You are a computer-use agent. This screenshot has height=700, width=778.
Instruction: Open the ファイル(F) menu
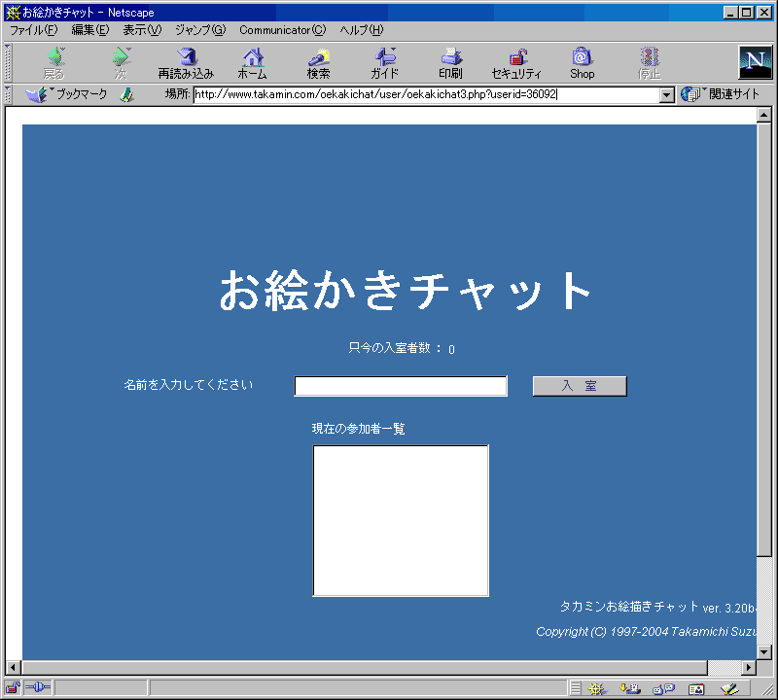tap(34, 30)
